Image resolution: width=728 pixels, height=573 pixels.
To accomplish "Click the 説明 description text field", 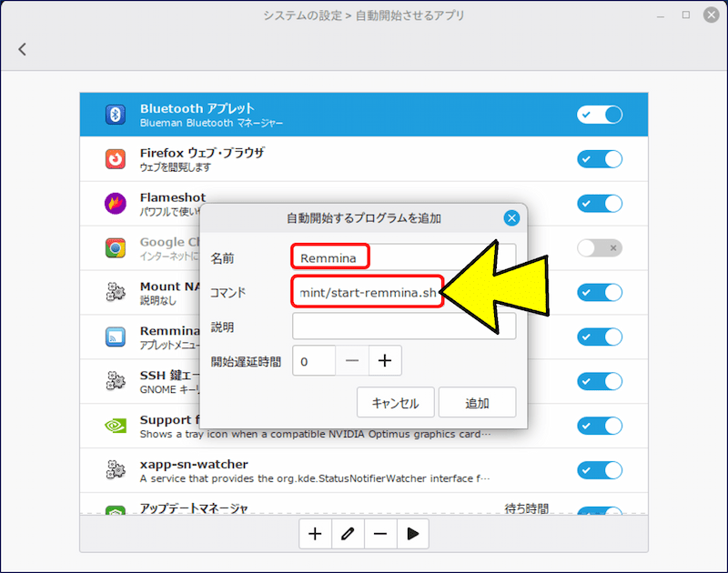I will (x=404, y=327).
